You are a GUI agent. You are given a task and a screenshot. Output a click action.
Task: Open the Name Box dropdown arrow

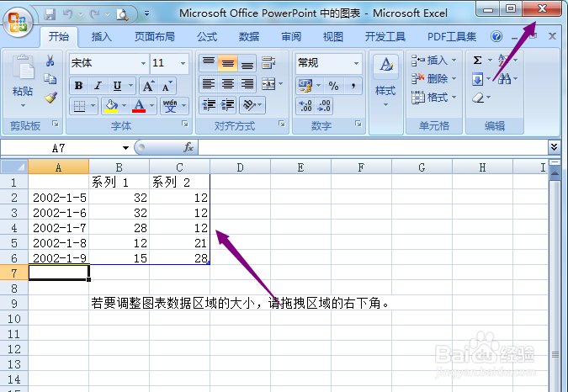click(x=125, y=148)
